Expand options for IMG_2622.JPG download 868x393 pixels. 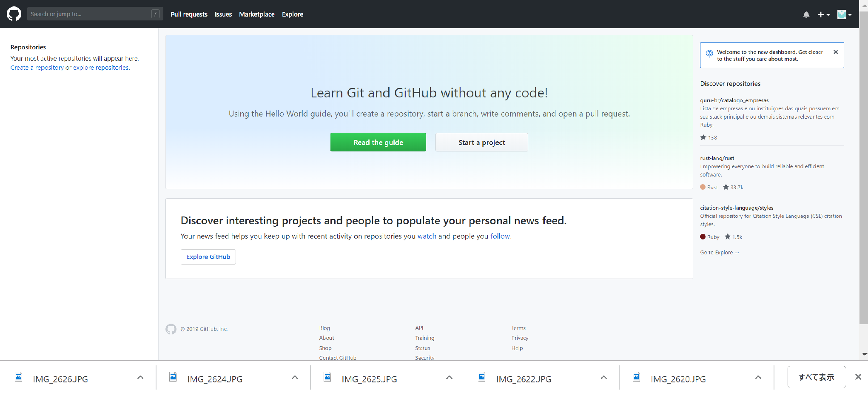[x=603, y=378]
